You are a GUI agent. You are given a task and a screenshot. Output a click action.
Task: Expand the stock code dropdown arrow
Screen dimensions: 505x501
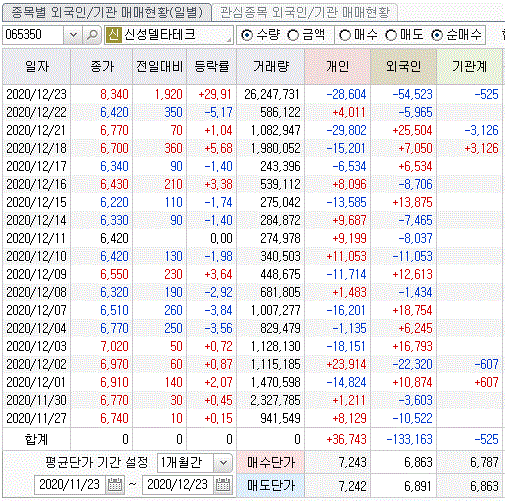[73, 35]
